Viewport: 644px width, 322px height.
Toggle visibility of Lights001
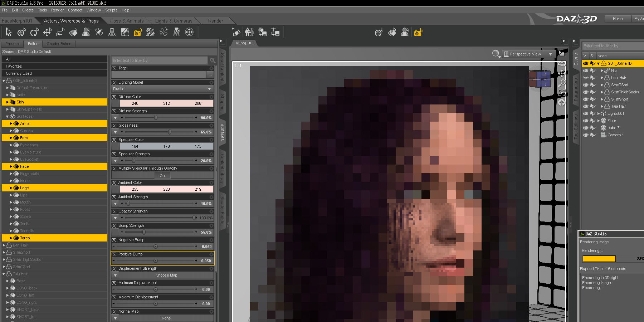coord(586,113)
